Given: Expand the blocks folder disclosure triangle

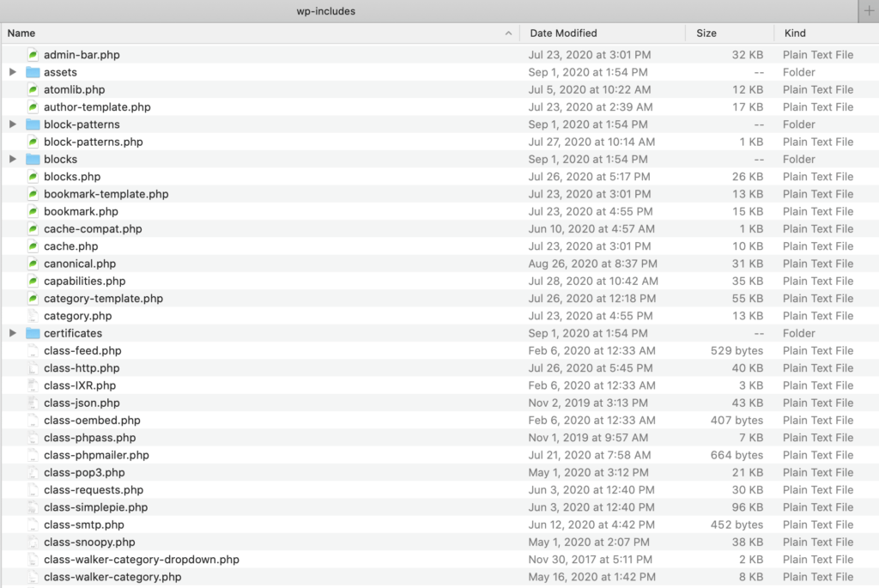Looking at the screenshot, I should [x=13, y=159].
